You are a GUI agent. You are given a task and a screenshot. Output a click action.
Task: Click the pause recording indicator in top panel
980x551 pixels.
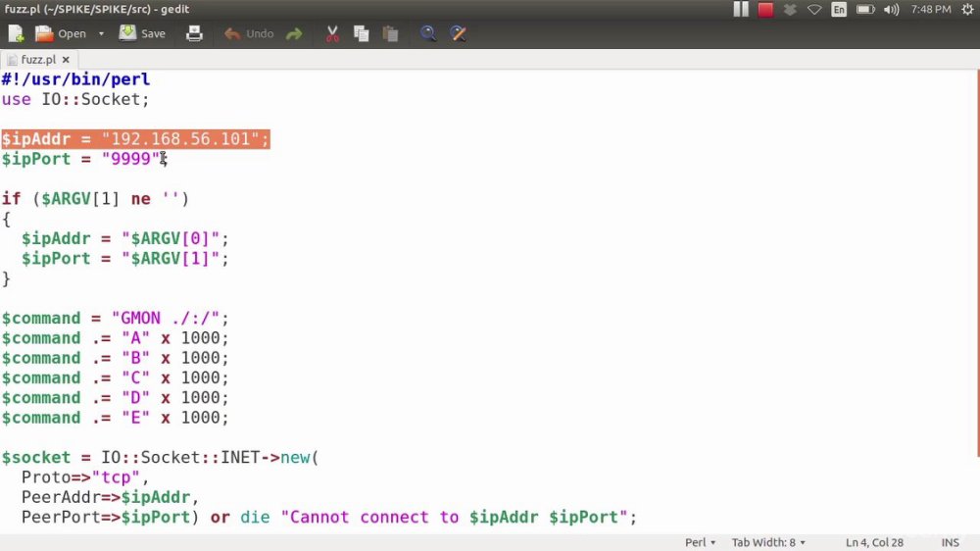click(741, 10)
